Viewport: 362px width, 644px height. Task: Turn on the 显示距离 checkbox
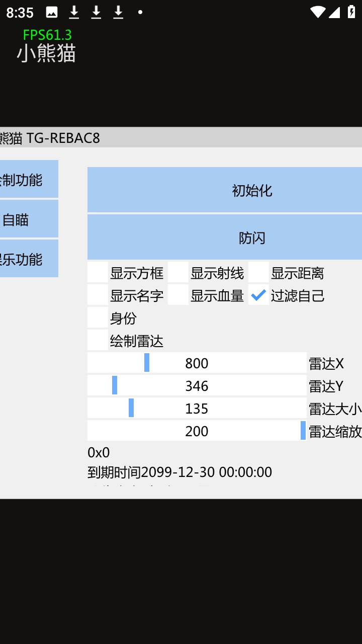coord(259,272)
